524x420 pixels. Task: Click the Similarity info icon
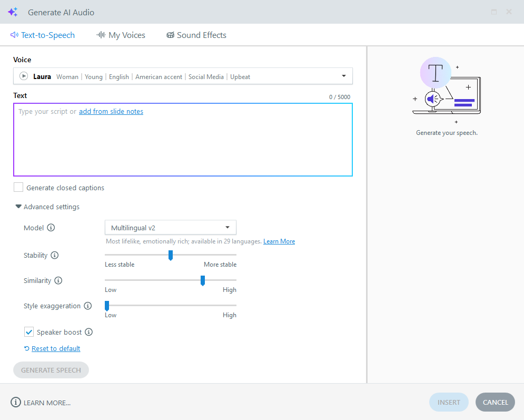(x=58, y=281)
